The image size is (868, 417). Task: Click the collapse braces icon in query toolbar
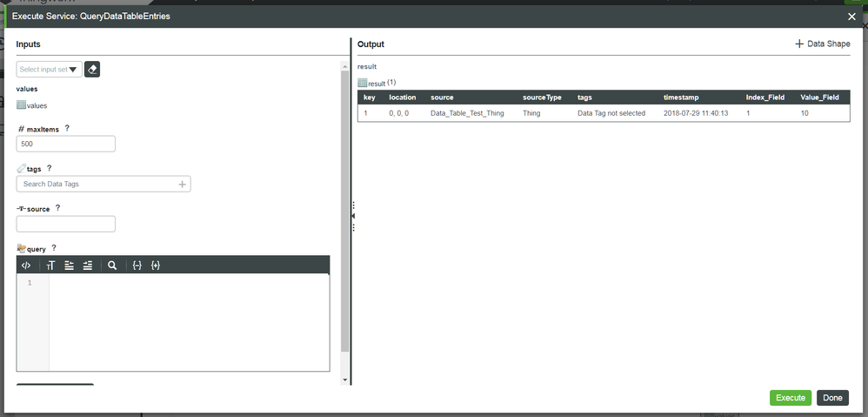137,266
